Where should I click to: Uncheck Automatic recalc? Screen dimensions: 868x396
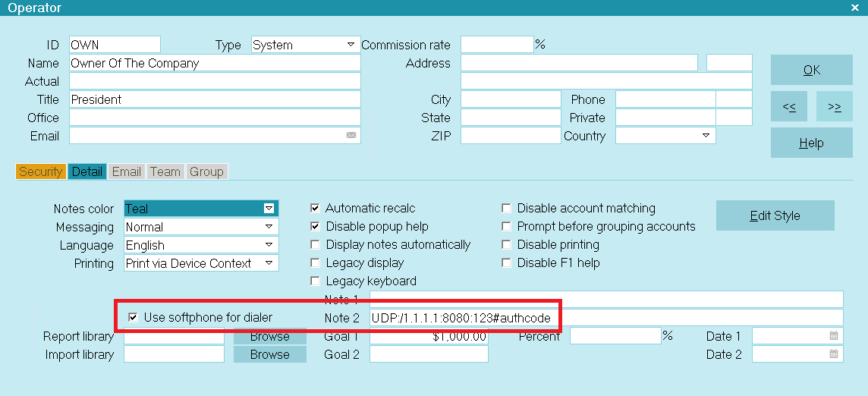pyautogui.click(x=315, y=209)
